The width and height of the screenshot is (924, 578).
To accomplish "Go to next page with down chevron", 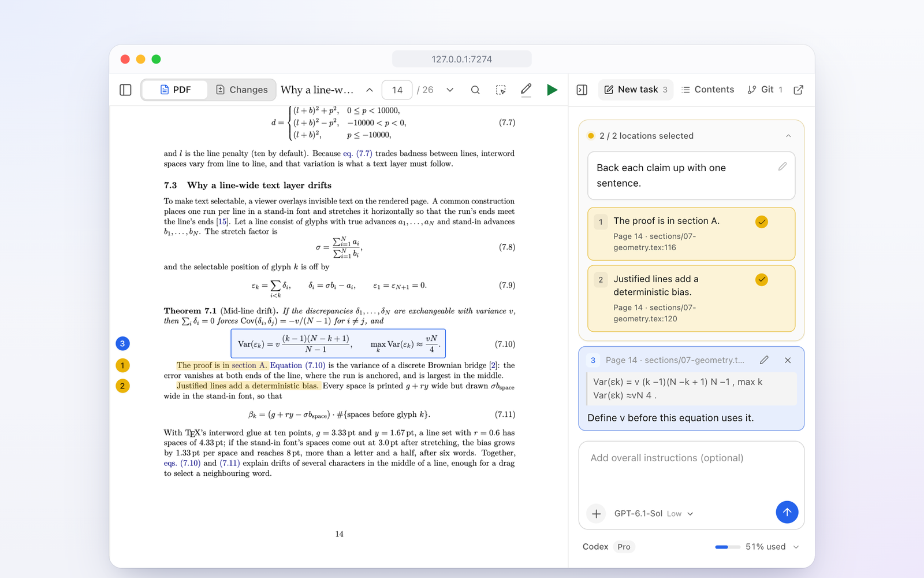I will 450,90.
